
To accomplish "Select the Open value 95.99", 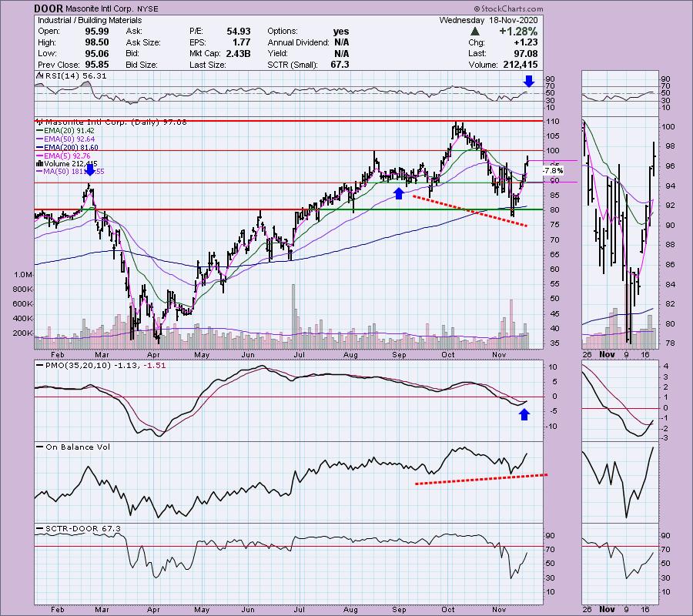I will click(x=97, y=32).
